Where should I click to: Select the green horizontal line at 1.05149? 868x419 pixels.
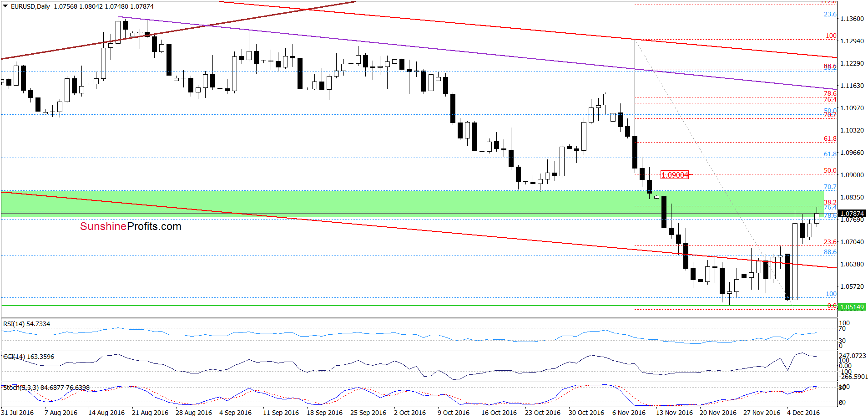coord(419,306)
